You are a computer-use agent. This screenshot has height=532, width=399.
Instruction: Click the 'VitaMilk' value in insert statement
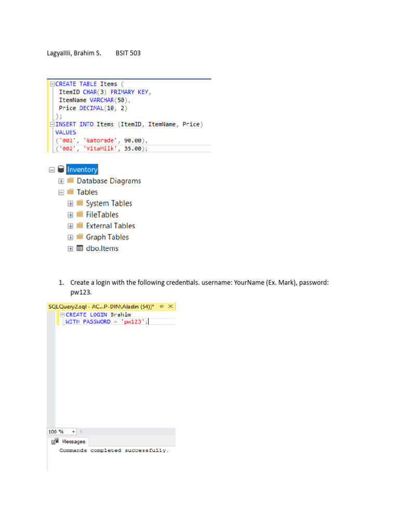click(100, 149)
